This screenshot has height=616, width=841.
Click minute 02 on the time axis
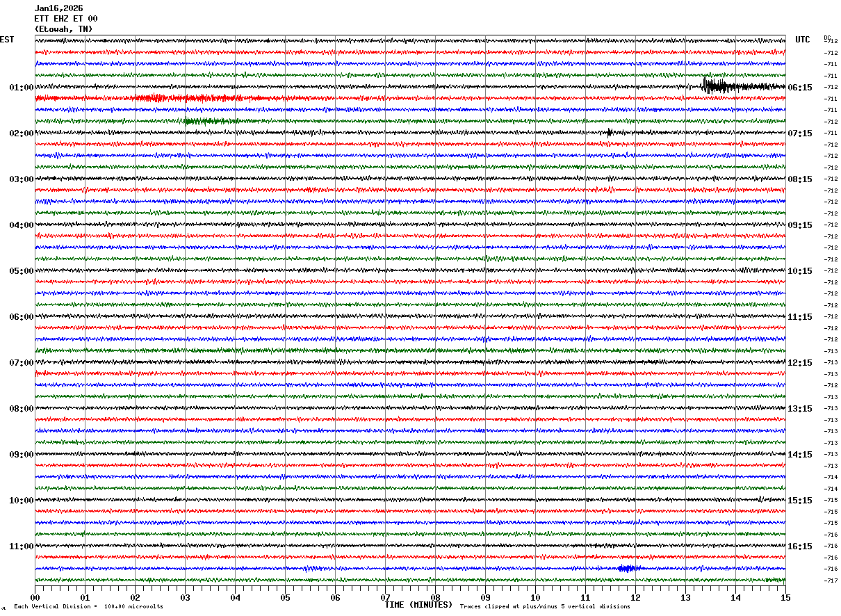(x=135, y=597)
